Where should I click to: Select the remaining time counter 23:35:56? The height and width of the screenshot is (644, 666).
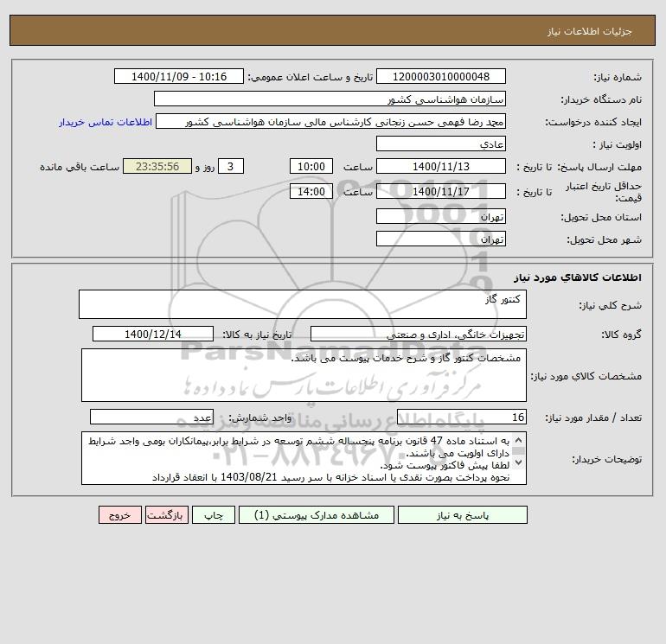coord(157,167)
